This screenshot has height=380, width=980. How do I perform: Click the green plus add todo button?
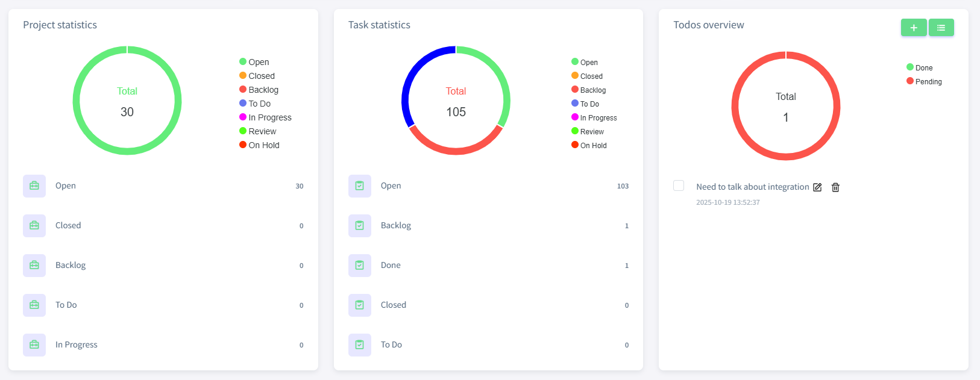913,28
